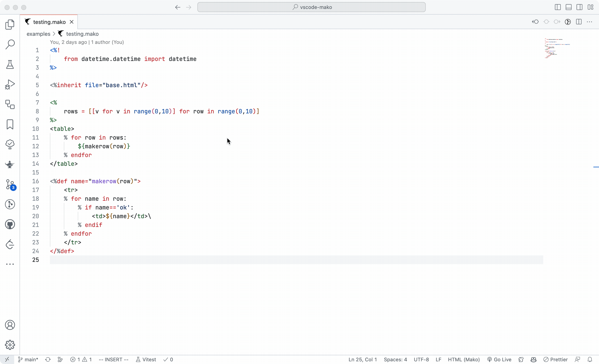Screen dimensions: 599x364
Task: Open the Search view icon
Action: [10, 45]
